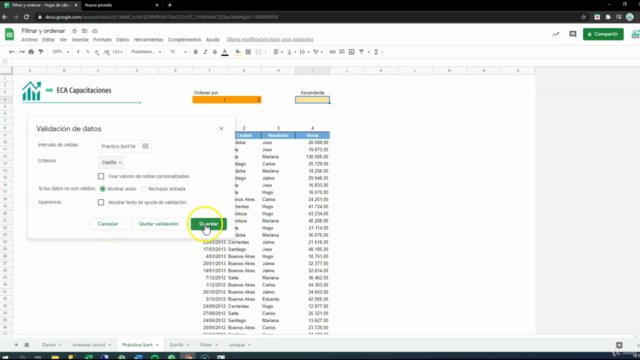
Task: Open the Archivo menu
Action: pyautogui.click(x=29, y=40)
